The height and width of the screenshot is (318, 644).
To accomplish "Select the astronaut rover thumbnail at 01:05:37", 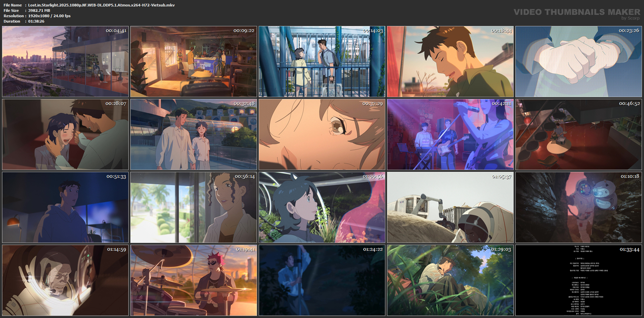I will pos(450,207).
